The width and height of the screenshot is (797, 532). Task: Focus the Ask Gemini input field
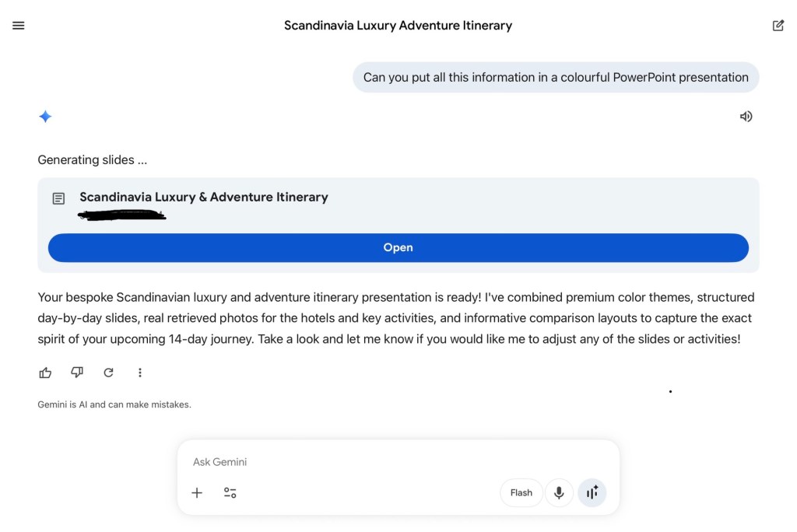tap(398, 462)
